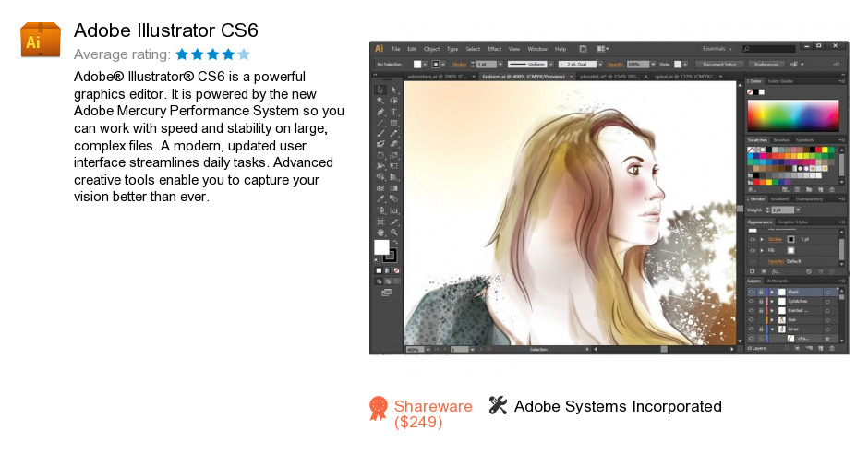Select the Hand tool
868x455 pixels.
point(380,232)
